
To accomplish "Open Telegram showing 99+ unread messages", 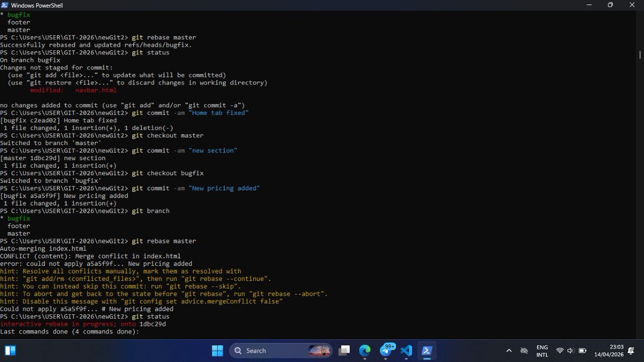I will tap(387, 350).
